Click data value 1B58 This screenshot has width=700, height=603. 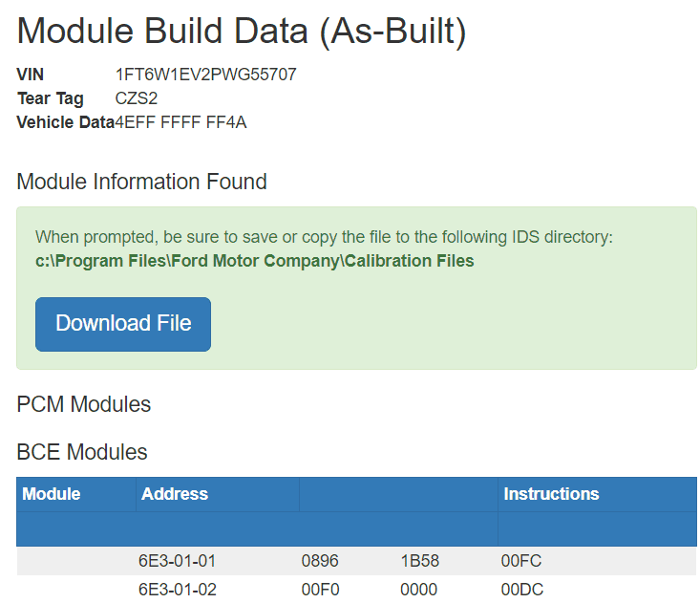(419, 561)
